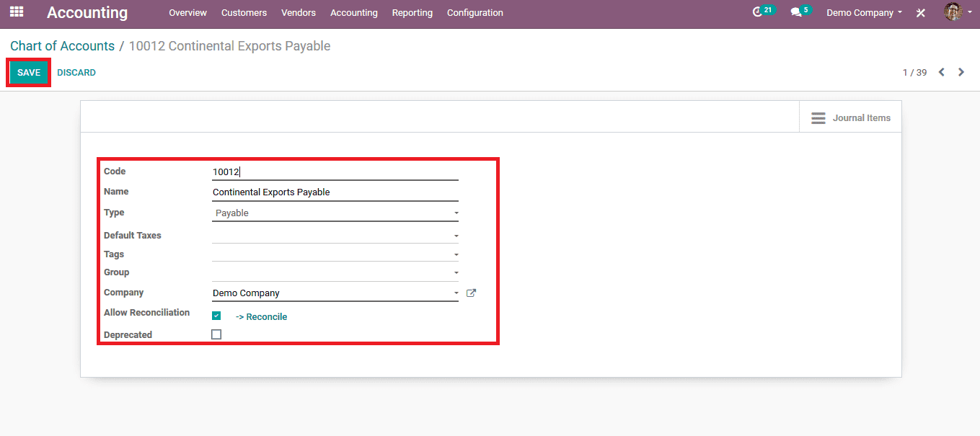Go to next record arrow

tap(961, 72)
